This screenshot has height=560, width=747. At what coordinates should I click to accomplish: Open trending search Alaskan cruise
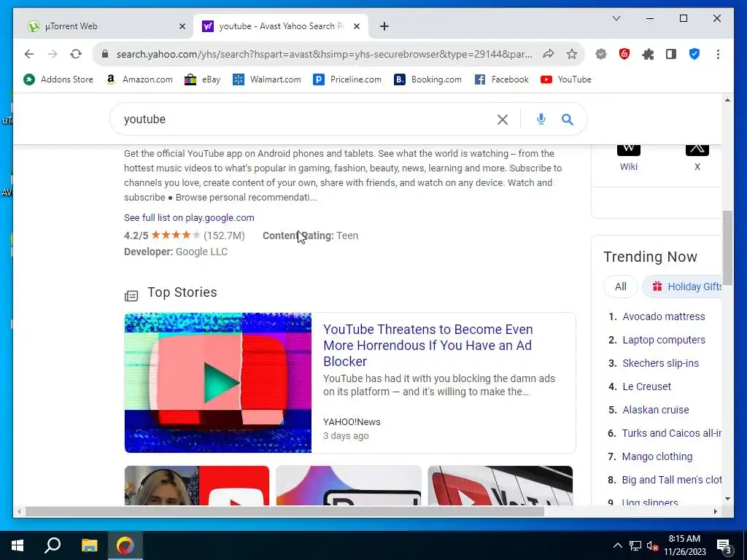click(656, 410)
